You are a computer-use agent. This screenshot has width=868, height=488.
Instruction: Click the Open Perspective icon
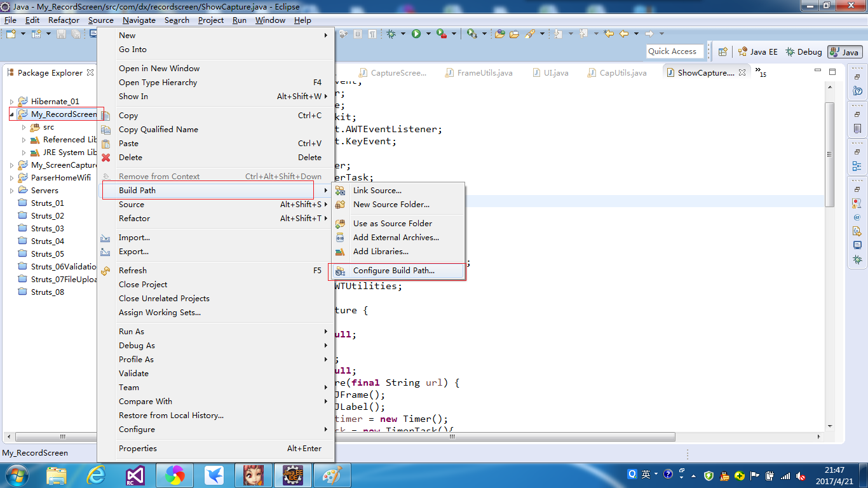722,52
